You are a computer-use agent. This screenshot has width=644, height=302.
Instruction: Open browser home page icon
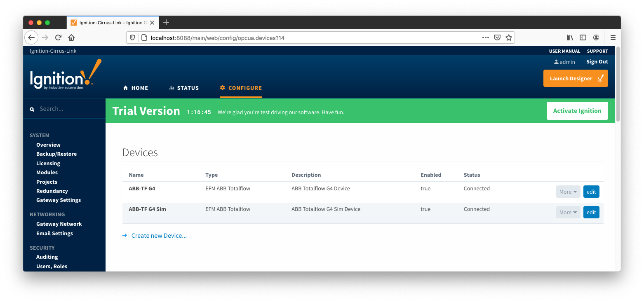[71, 37]
